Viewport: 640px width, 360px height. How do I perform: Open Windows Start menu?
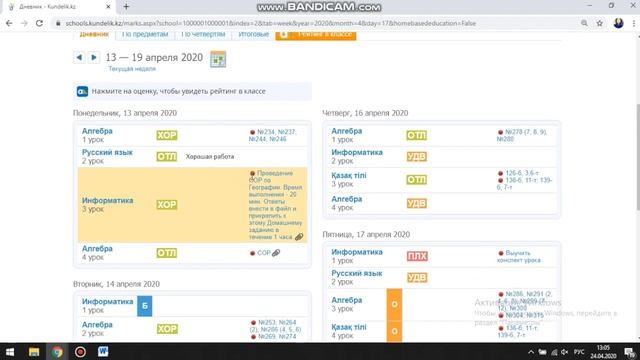[x=9, y=352]
